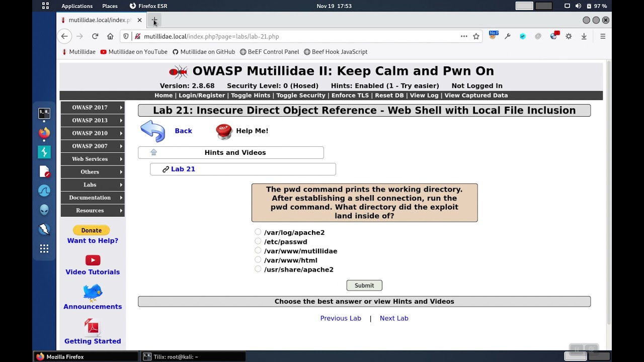Go back using browser back arrow
The height and width of the screenshot is (362, 644).
tap(64, 36)
